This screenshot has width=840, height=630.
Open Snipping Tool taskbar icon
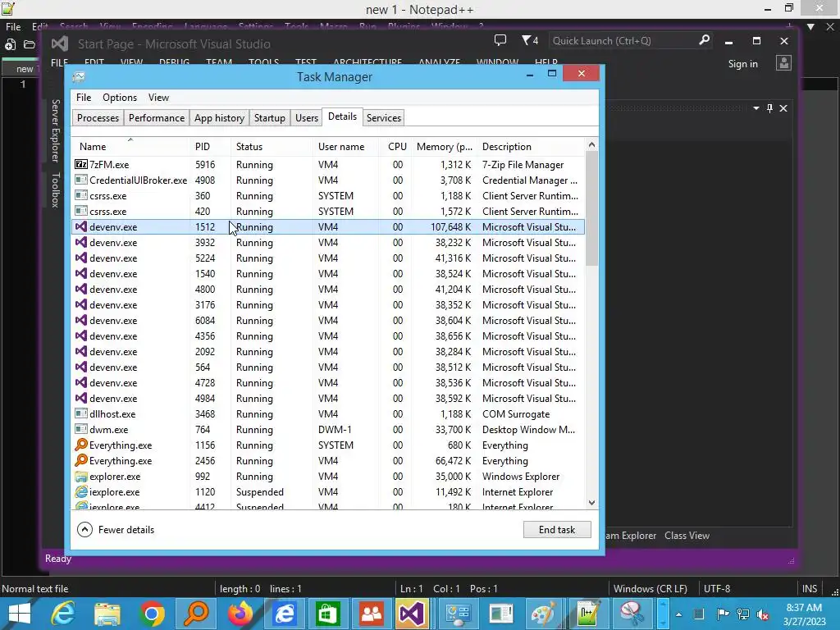coord(632,614)
